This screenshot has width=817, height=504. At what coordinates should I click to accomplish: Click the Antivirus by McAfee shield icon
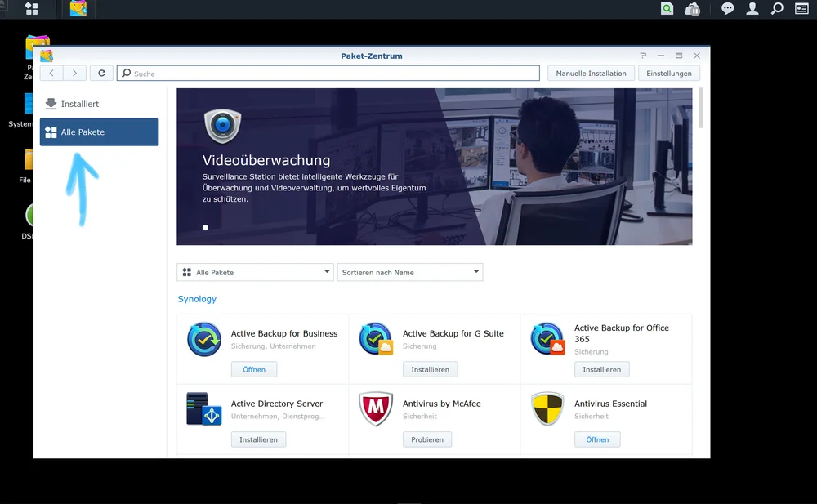point(376,409)
